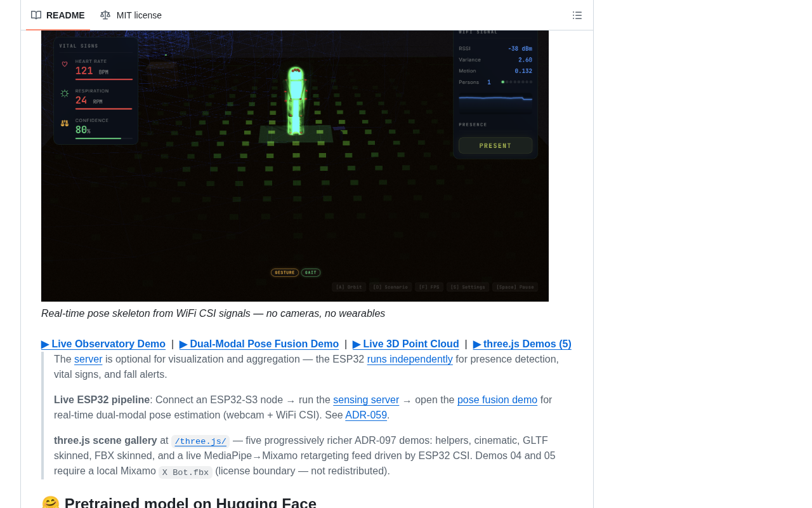Click the [D] Scenario hint in image
This screenshot has height=508, width=812.
pos(391,287)
